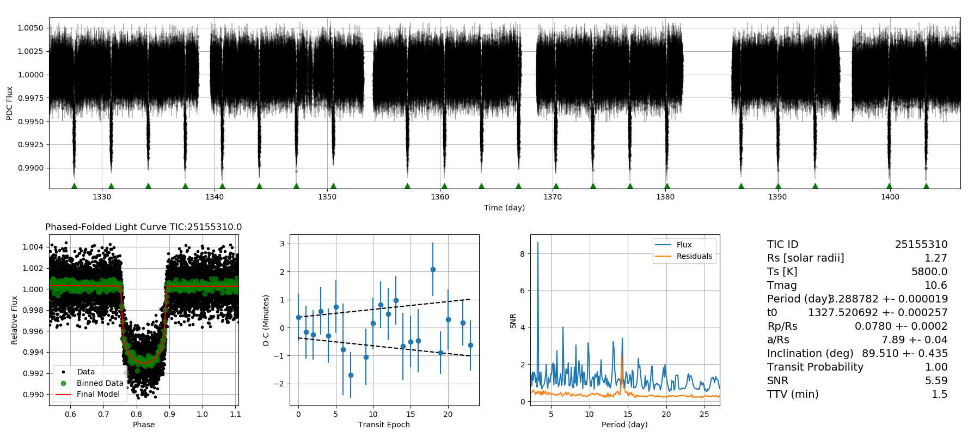Select the "Time (day)" x-axis label

click(x=504, y=208)
